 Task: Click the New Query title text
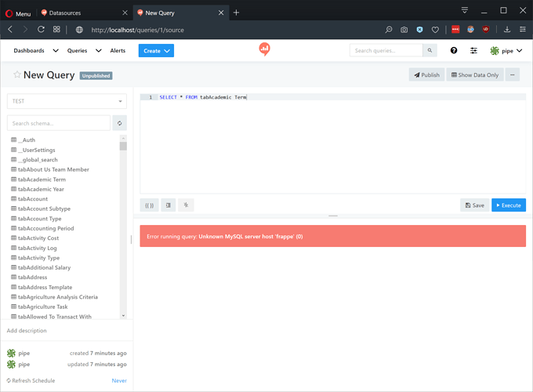point(49,74)
